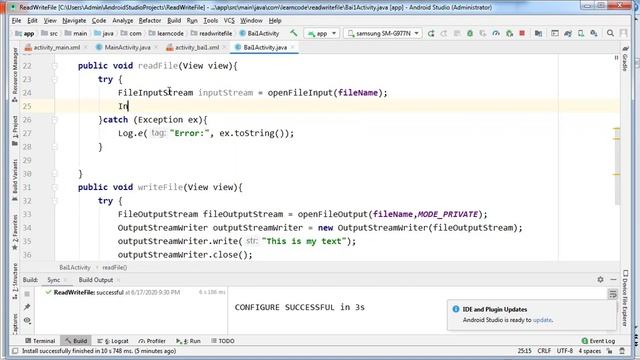Open the Event Log
640x360 pixels.
(598, 340)
